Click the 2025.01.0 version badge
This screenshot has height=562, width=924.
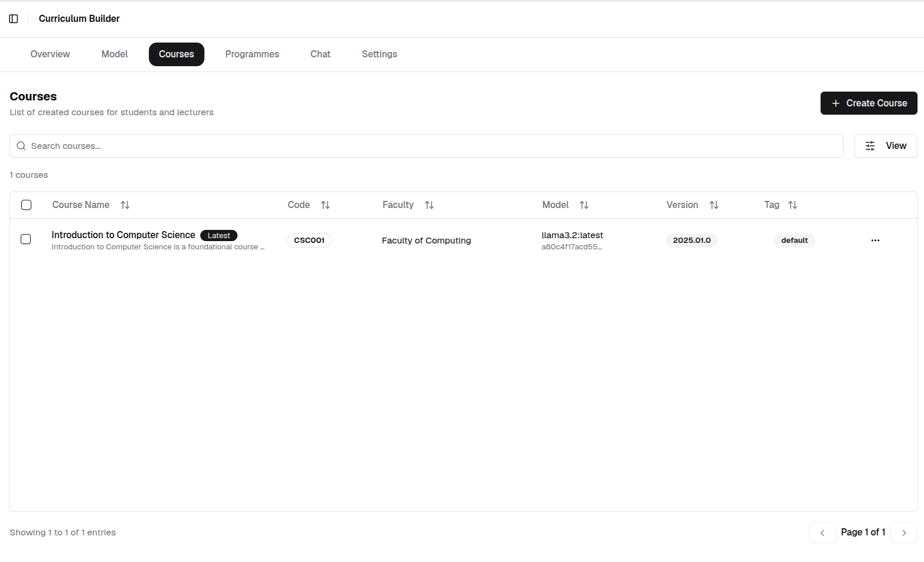692,241
